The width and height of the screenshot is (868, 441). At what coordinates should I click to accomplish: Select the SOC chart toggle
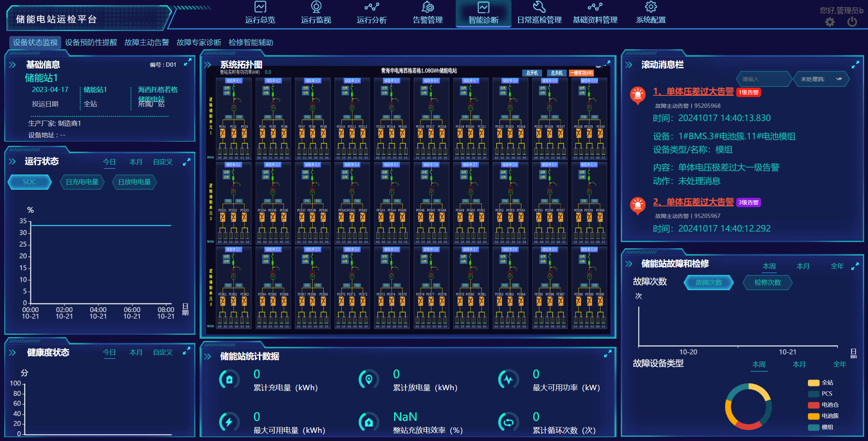click(29, 182)
